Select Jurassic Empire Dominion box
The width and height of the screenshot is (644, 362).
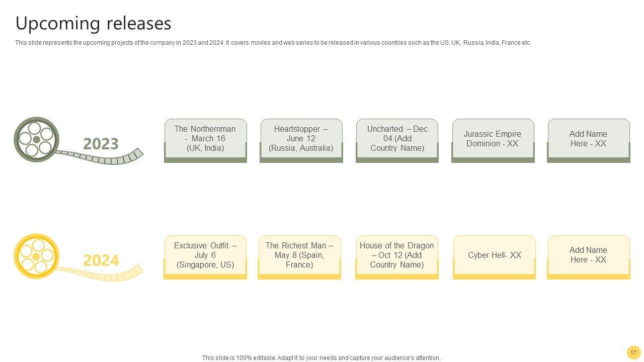[x=493, y=139]
